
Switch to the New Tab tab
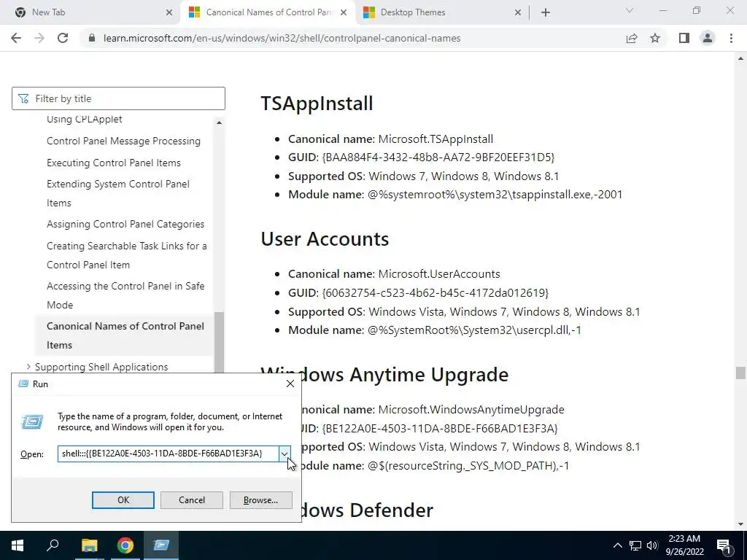pyautogui.click(x=90, y=12)
